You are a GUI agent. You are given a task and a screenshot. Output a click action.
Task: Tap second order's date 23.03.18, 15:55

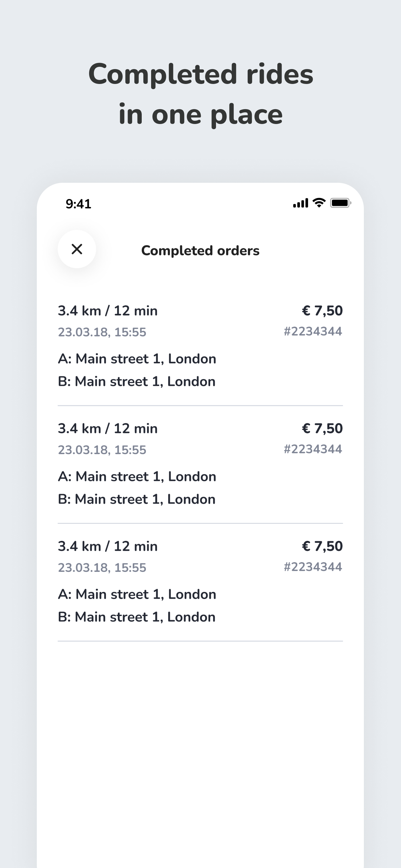point(102,450)
